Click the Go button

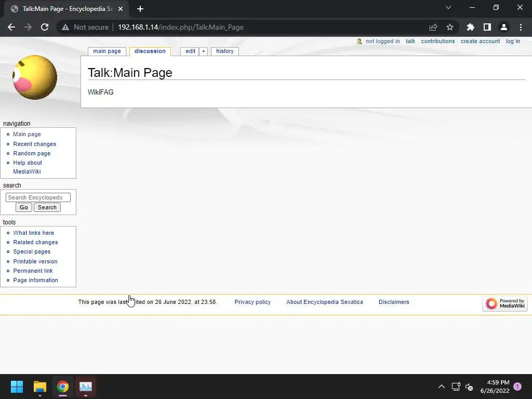pos(24,207)
